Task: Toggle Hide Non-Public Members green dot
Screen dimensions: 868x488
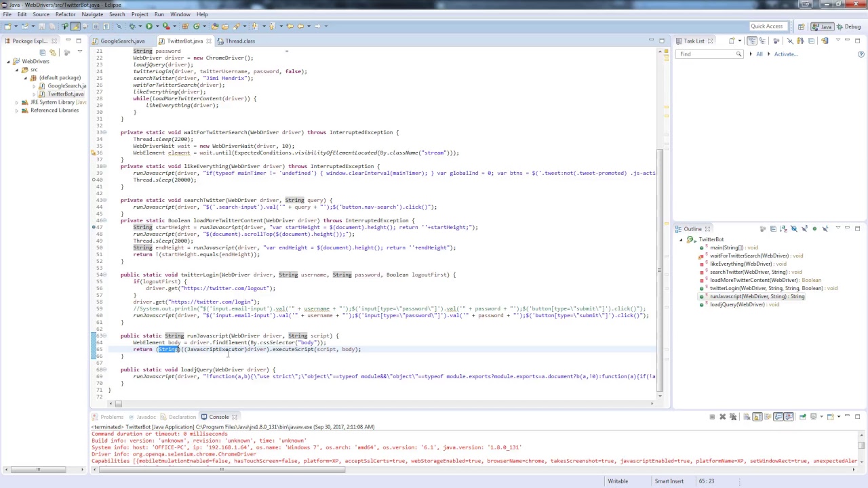Action: pyautogui.click(x=814, y=229)
